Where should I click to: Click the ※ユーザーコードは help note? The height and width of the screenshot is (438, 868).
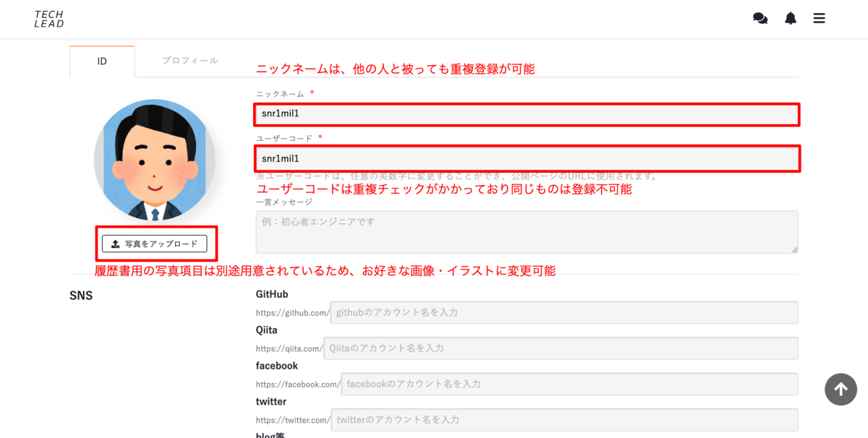click(457, 176)
